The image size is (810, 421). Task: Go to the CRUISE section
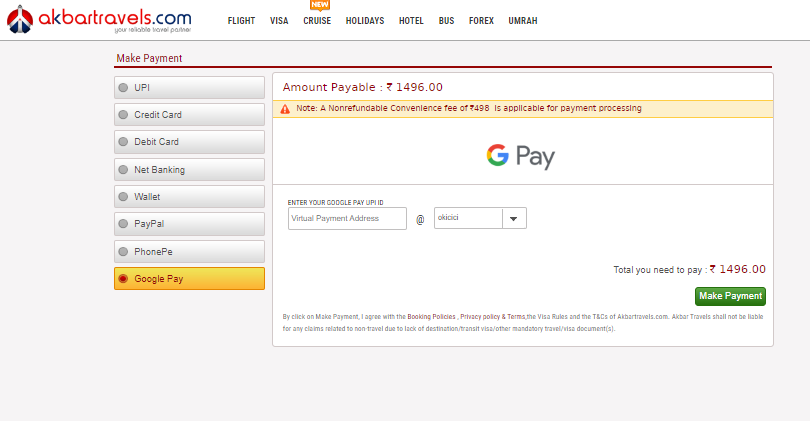317,21
